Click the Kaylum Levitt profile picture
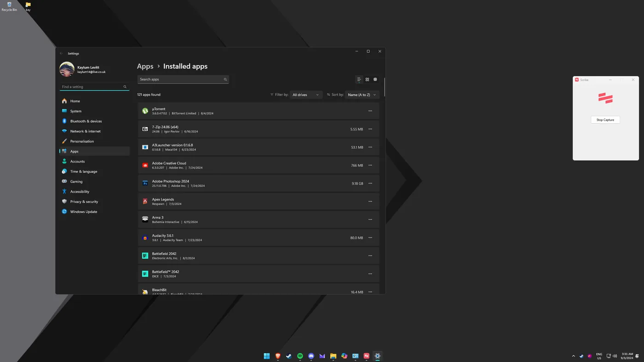644x362 pixels. pos(67,69)
